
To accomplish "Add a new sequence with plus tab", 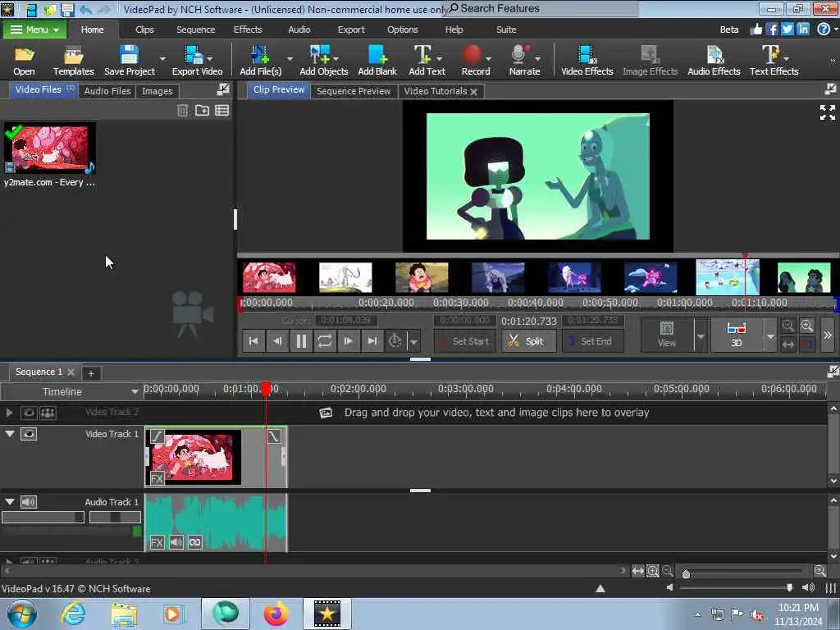I will click(x=91, y=373).
